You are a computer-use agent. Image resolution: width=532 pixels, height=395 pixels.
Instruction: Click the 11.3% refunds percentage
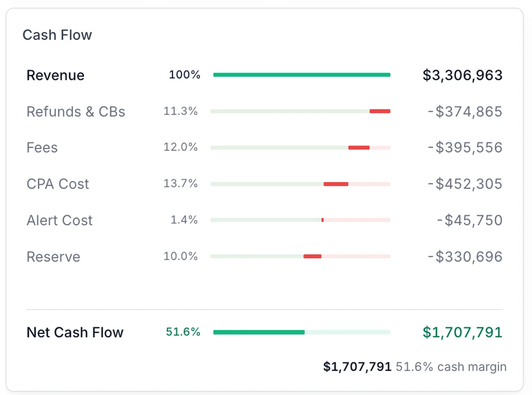click(180, 111)
